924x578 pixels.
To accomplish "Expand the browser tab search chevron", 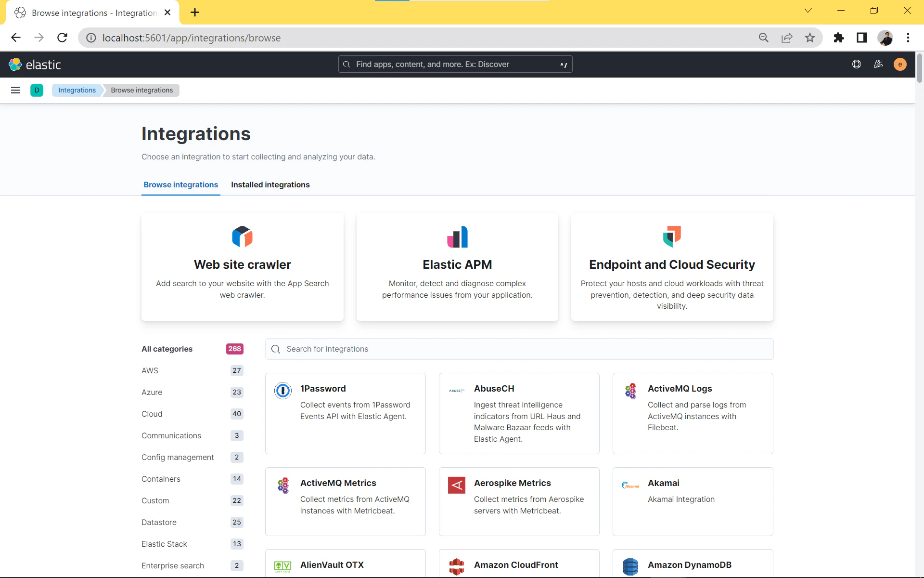I will point(808,11).
